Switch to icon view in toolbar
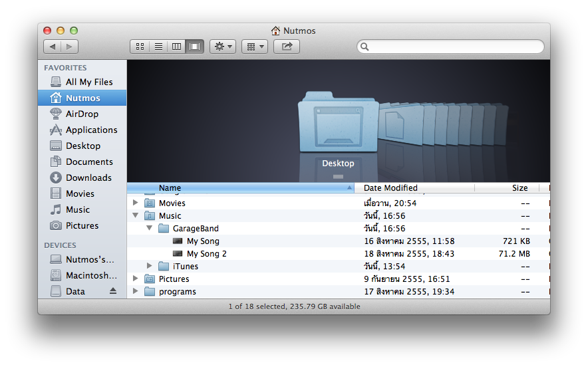 tap(140, 47)
